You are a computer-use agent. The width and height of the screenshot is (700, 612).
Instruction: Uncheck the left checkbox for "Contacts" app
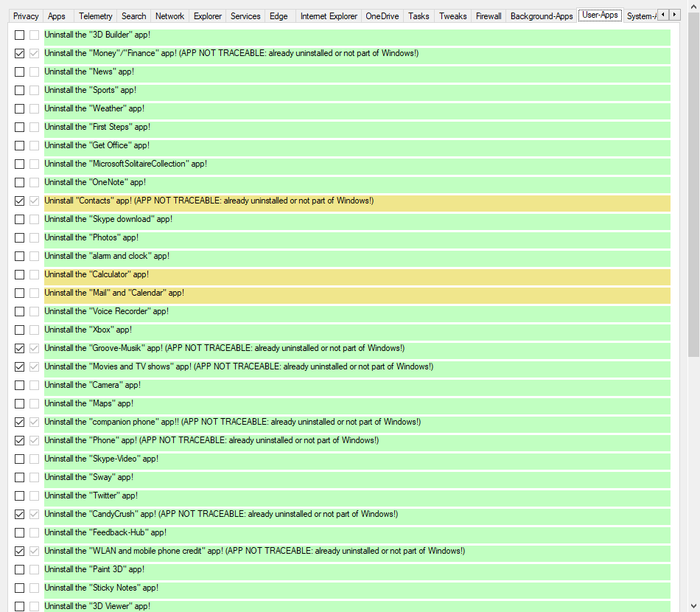[x=20, y=201]
